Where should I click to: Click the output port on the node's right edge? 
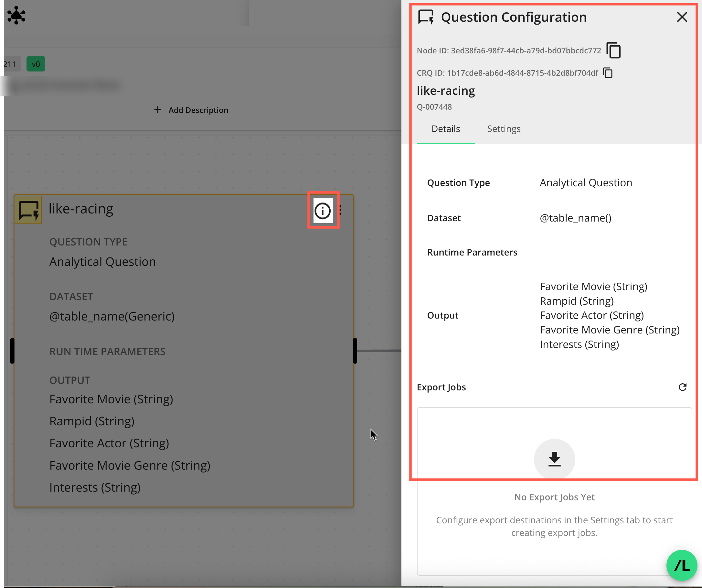pyautogui.click(x=354, y=351)
